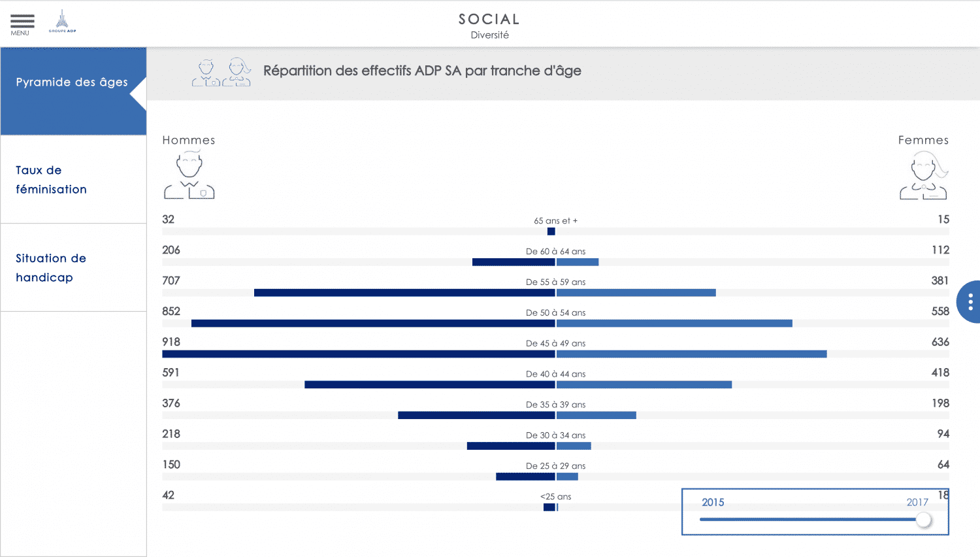
Task: Click the Femmes female avatar icon
Action: coord(923,175)
